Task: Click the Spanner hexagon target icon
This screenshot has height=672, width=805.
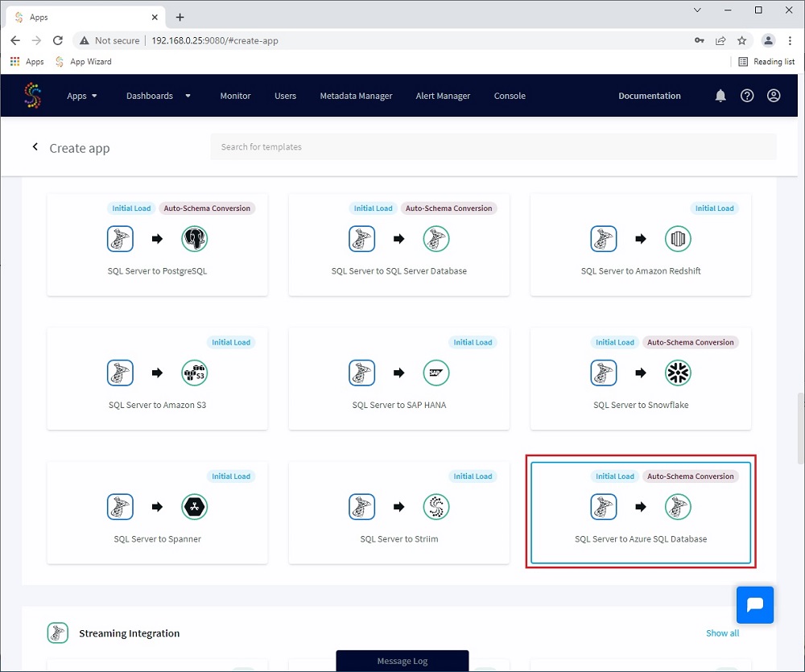Action: pos(195,507)
